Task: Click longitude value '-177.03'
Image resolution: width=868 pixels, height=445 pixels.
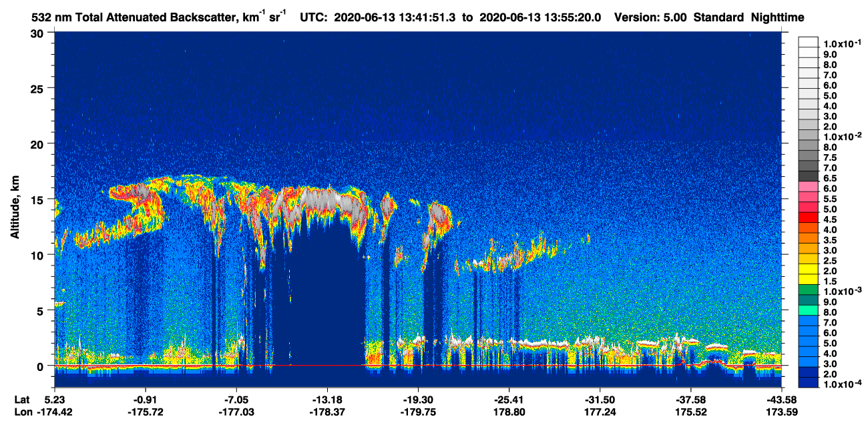Action: (x=236, y=412)
